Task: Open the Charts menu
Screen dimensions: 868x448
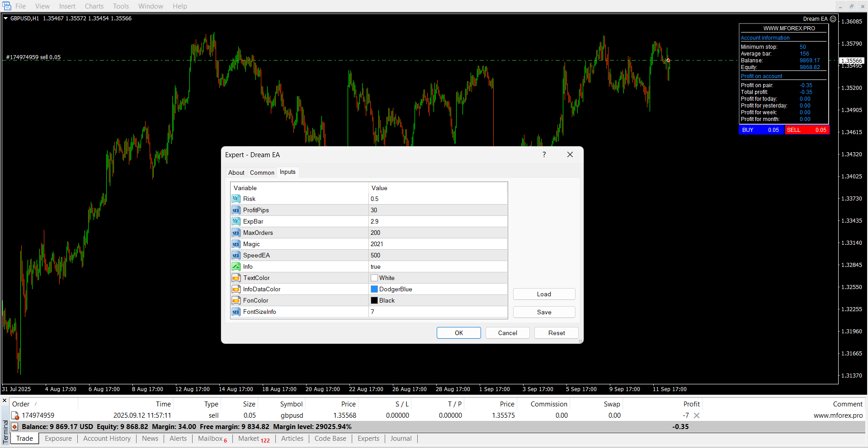Action: (x=94, y=6)
